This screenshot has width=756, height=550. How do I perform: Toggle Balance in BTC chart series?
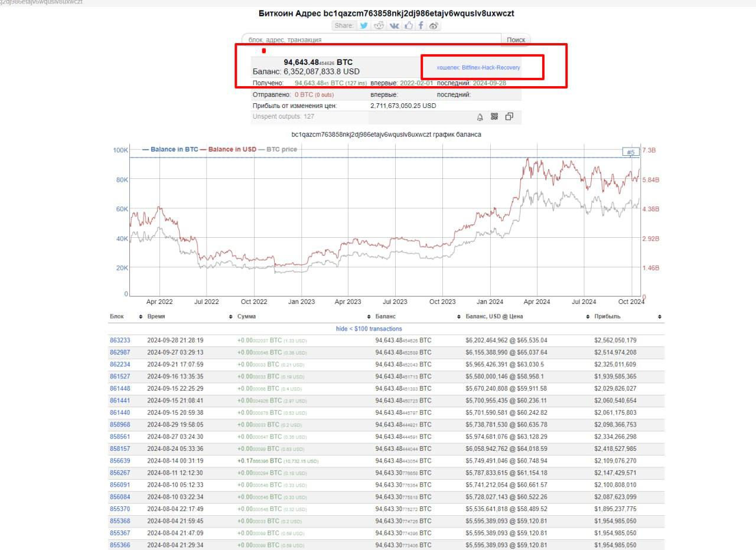click(x=170, y=149)
